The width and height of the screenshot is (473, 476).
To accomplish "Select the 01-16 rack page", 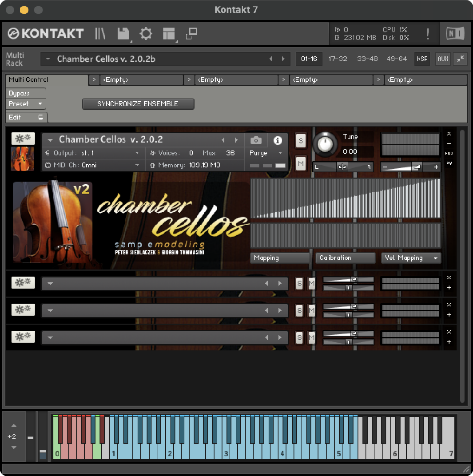I will click(x=309, y=59).
